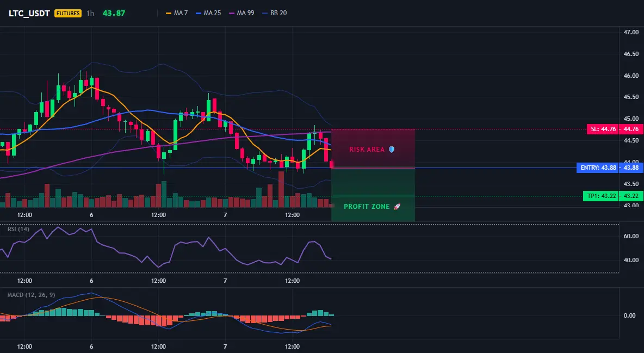Click the shield icon beside RISK AREA
Image resolution: width=644 pixels, height=353 pixels.
click(392, 150)
